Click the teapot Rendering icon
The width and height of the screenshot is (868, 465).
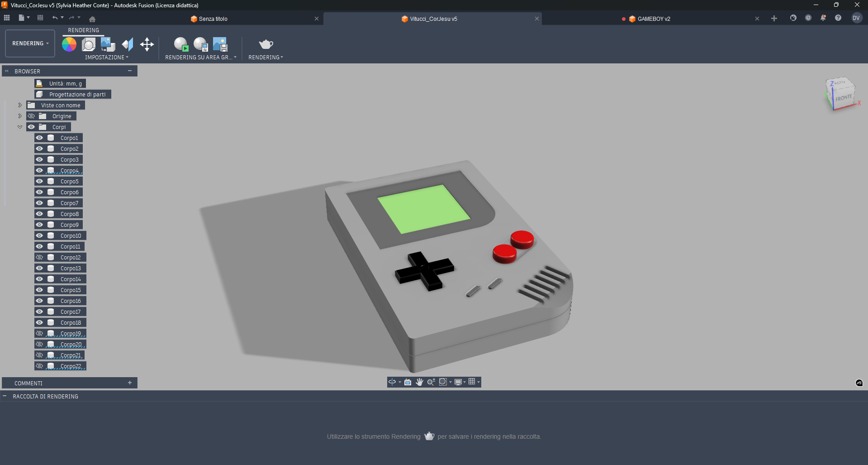point(266,44)
